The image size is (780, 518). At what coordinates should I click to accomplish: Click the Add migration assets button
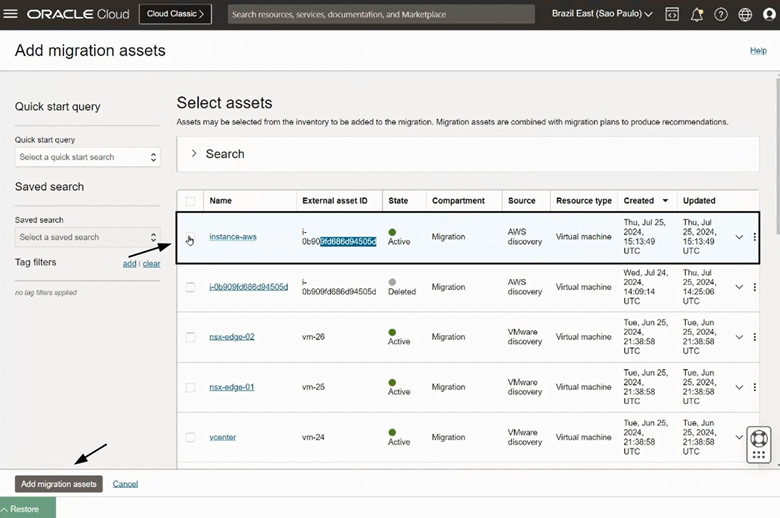click(x=59, y=484)
